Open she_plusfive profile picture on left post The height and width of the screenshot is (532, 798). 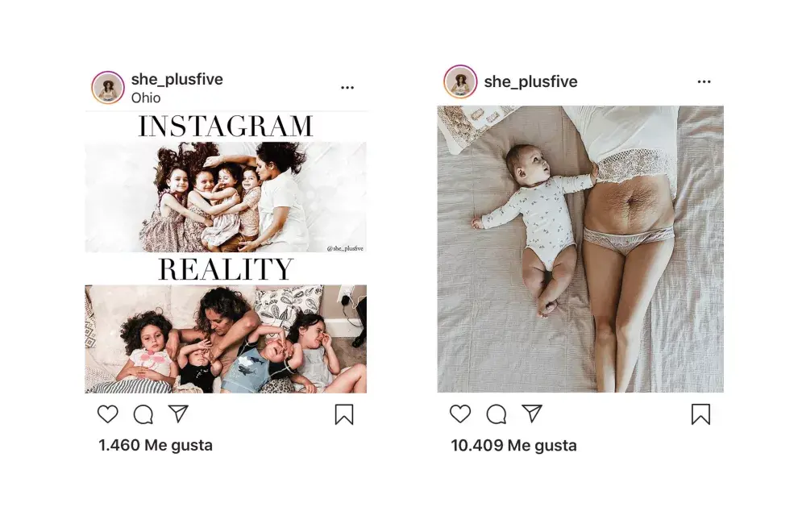coord(108,88)
